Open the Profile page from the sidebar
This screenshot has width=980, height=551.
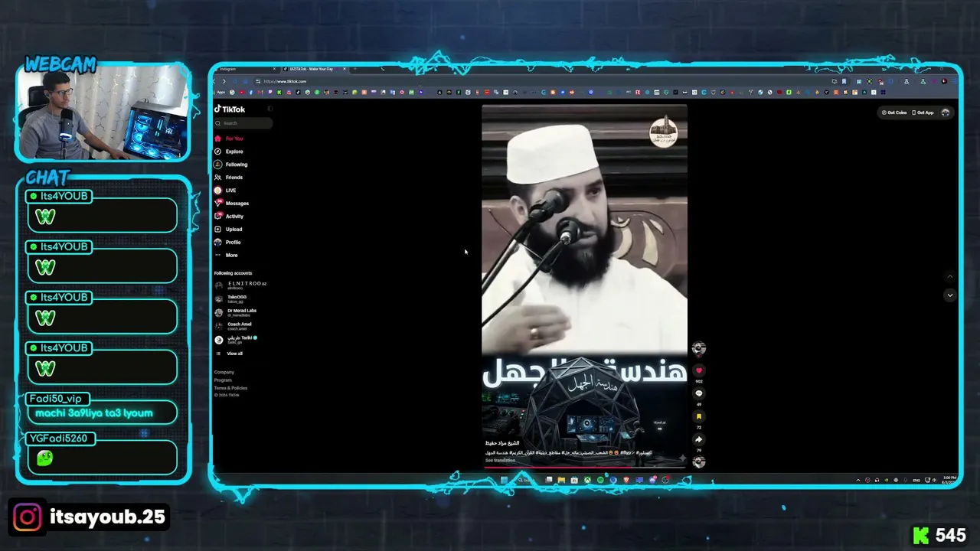228,243
